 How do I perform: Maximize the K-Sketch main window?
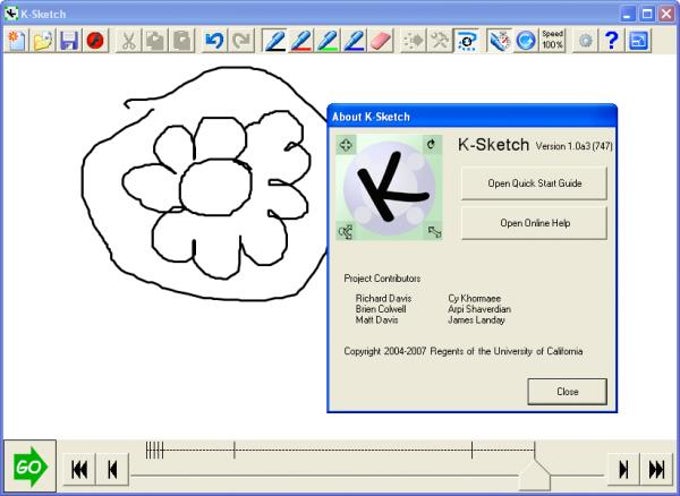click(x=647, y=14)
